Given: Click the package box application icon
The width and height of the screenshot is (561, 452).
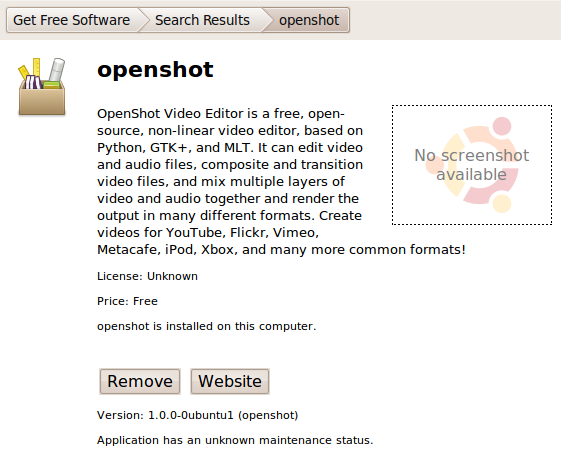Looking at the screenshot, I should pyautogui.click(x=42, y=87).
